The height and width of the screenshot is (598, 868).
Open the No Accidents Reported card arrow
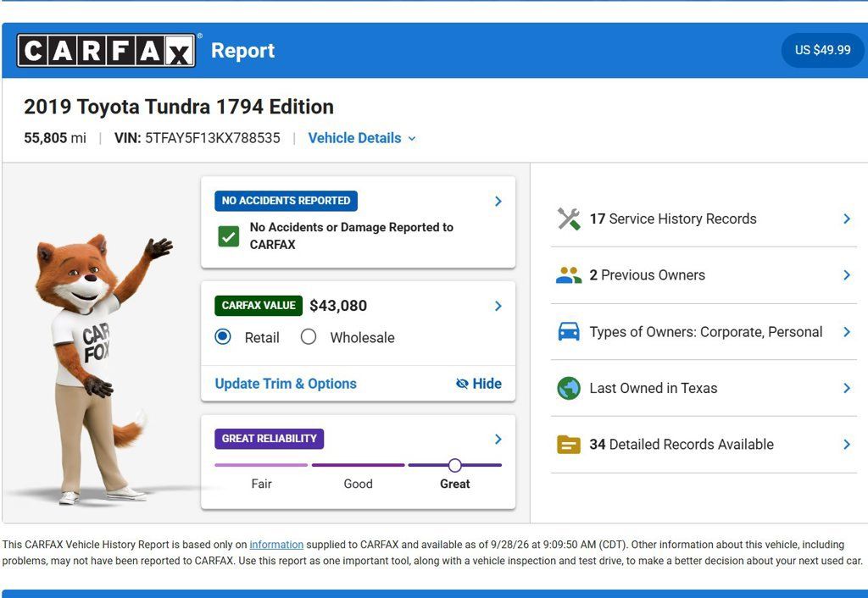[498, 202]
